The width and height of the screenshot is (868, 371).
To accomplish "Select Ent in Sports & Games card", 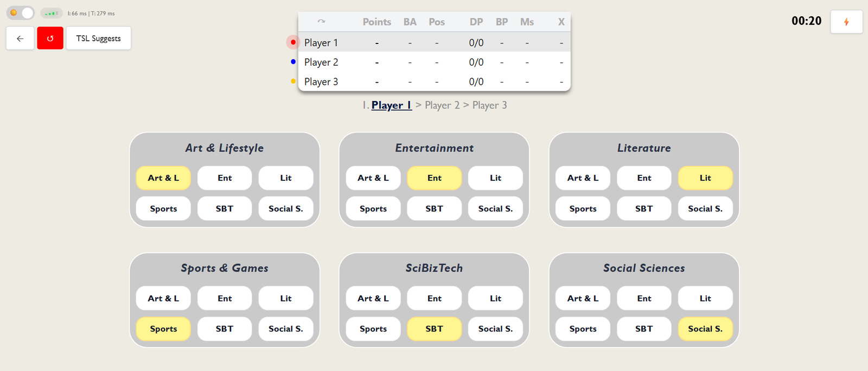I will [225, 298].
